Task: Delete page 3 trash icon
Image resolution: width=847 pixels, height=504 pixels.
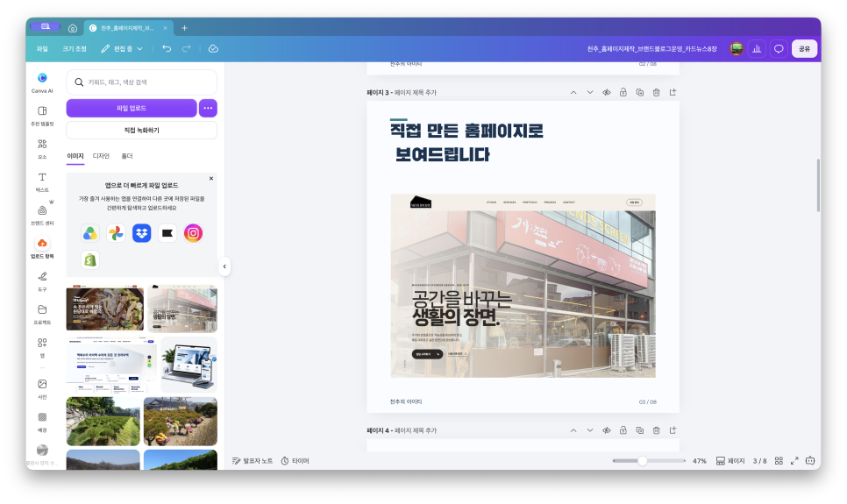Action: tap(656, 92)
